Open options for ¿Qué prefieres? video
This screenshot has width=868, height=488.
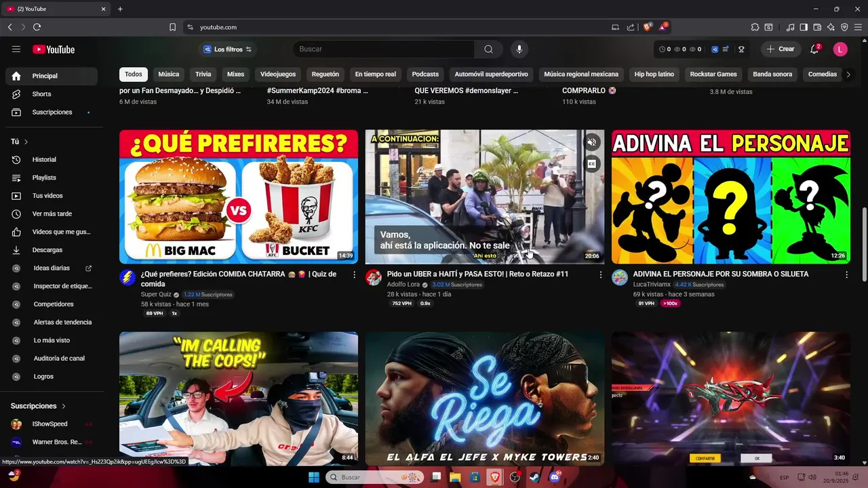(354, 274)
